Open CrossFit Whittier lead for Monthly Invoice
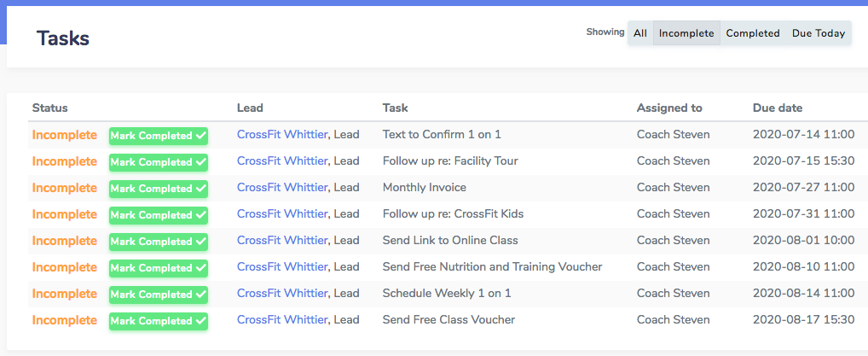 click(282, 188)
